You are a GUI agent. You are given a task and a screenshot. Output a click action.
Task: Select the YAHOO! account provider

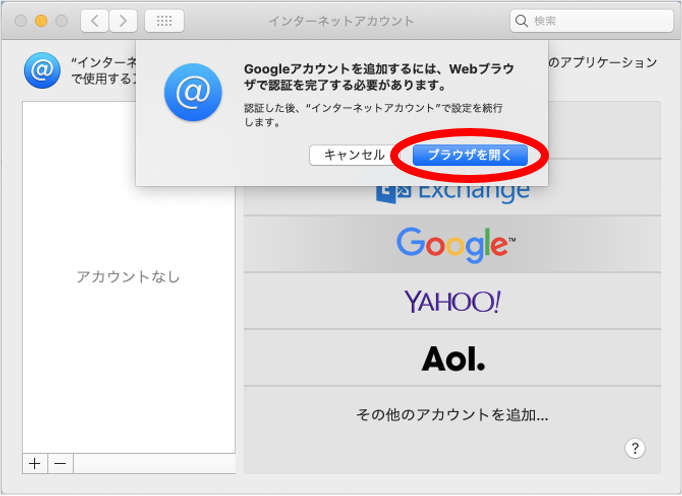pyautogui.click(x=452, y=301)
